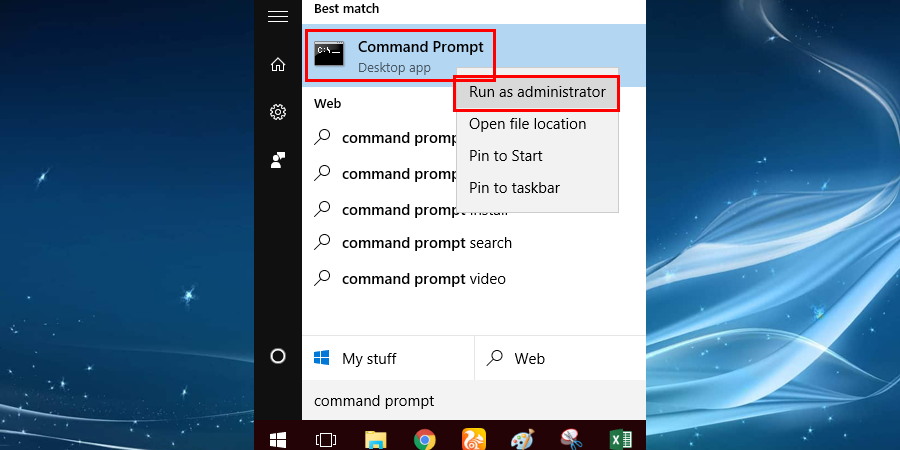Screen dimensions: 900x450
Task: Open the Settings gear icon
Action: click(x=278, y=112)
